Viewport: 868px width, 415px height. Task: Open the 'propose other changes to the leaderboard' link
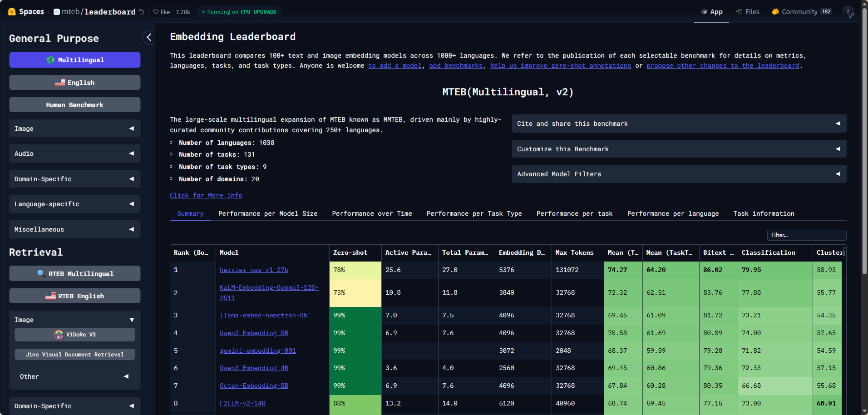723,66
